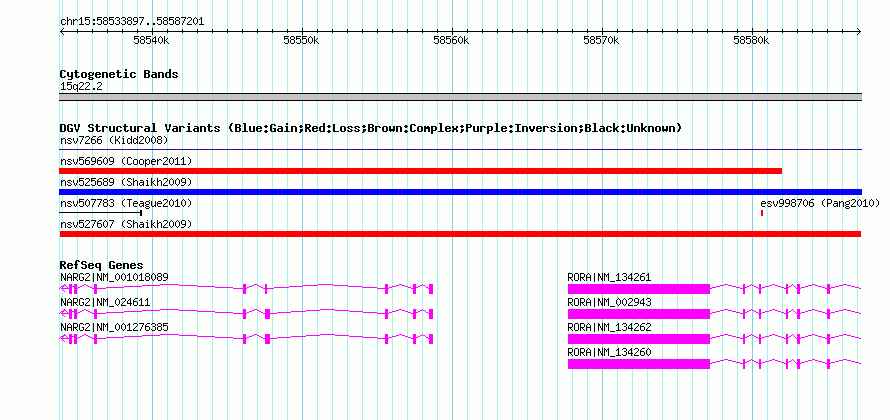Click the large RORA NM_002943 exon block
This screenshot has height=420, width=890.
(x=639, y=314)
